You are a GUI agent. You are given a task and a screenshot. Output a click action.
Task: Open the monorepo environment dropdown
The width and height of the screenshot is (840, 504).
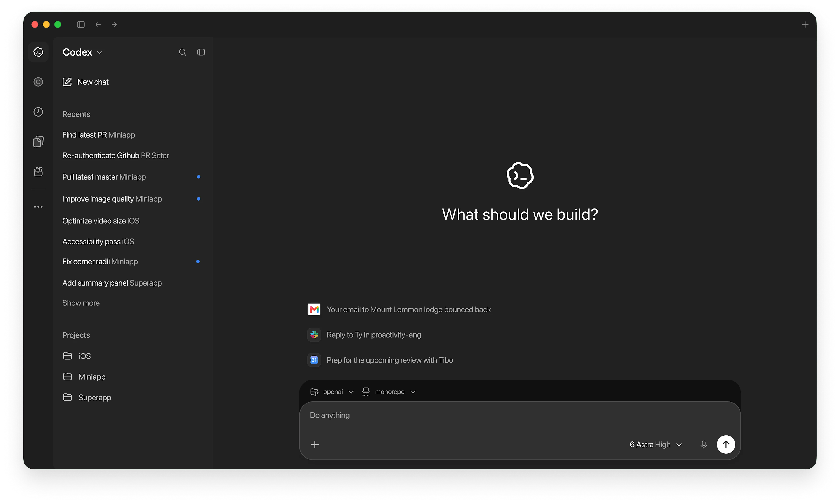pyautogui.click(x=389, y=392)
